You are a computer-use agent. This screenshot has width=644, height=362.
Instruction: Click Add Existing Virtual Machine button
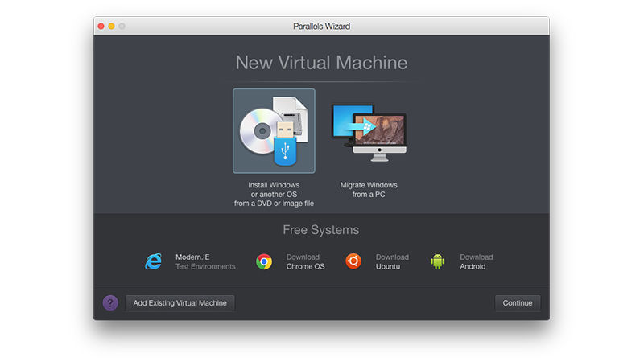[x=180, y=303]
